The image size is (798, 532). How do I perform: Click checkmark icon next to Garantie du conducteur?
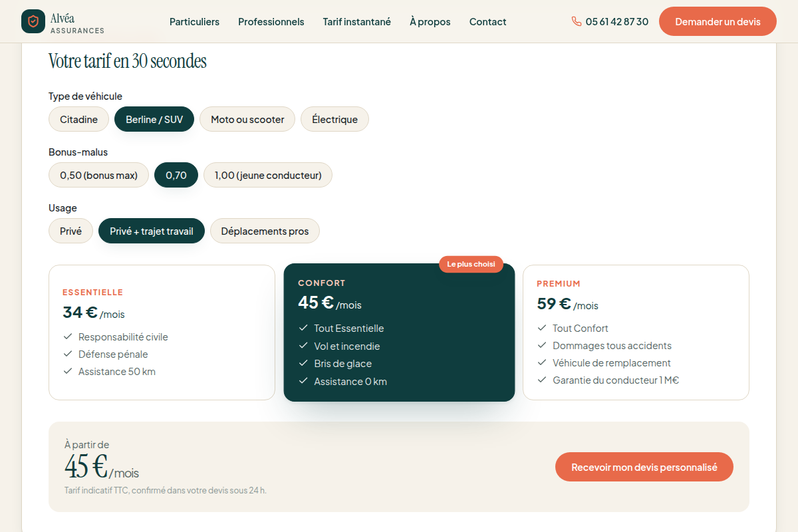[542, 380]
